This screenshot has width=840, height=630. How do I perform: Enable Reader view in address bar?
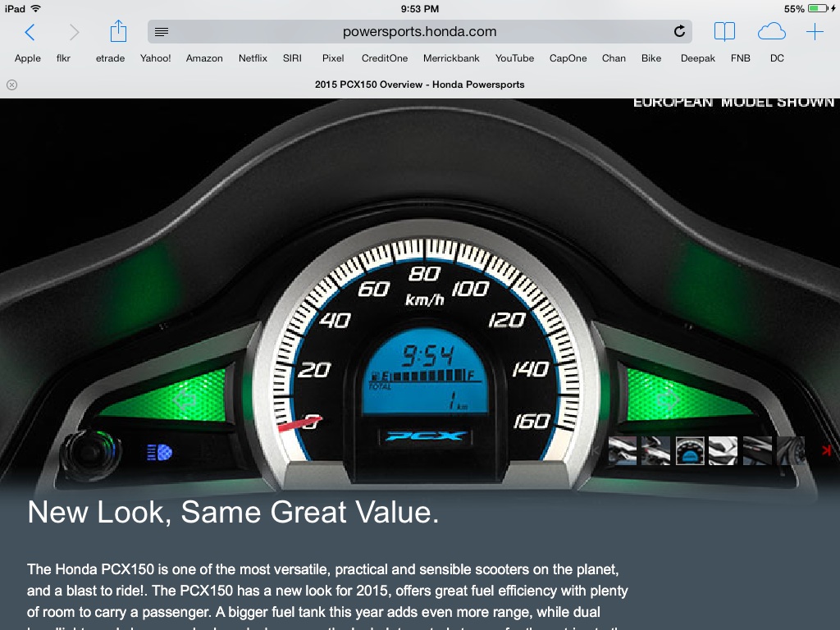click(x=162, y=32)
